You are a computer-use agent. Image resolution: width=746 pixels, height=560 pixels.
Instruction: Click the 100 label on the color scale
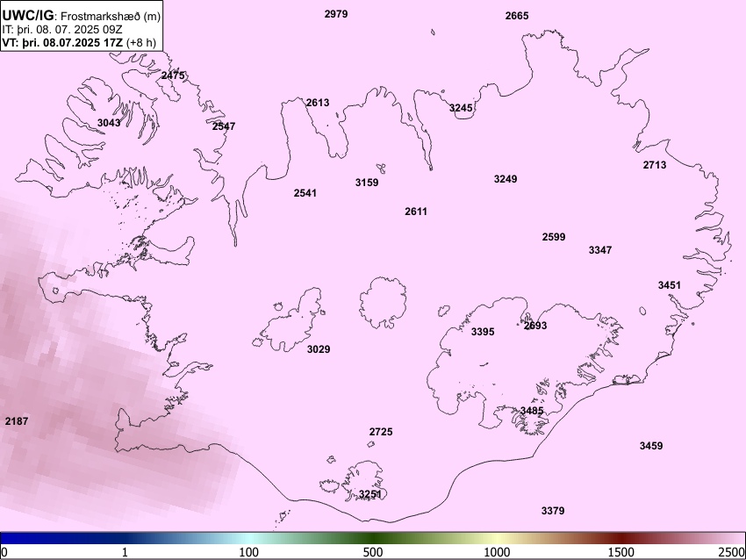[249, 552]
